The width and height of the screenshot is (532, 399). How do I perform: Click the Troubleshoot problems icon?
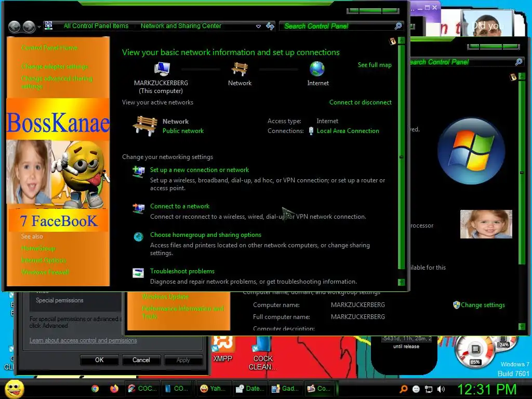pos(138,273)
